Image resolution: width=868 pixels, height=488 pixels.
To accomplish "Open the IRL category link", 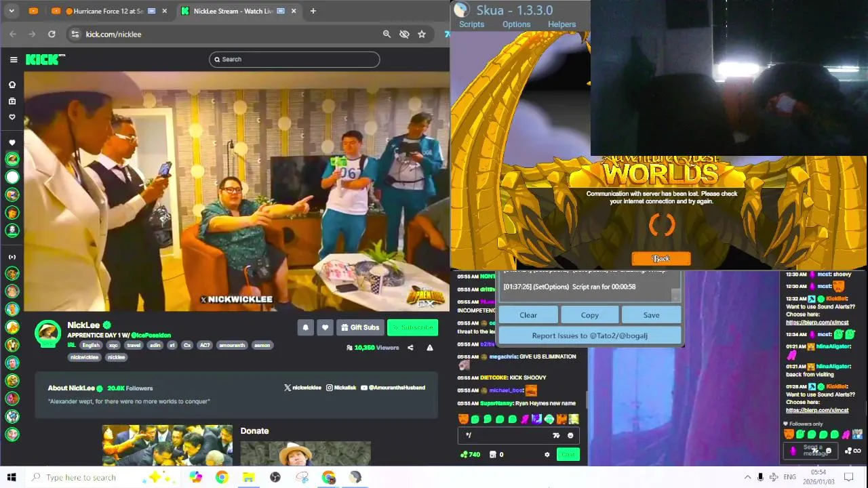I will pyautogui.click(x=71, y=346).
